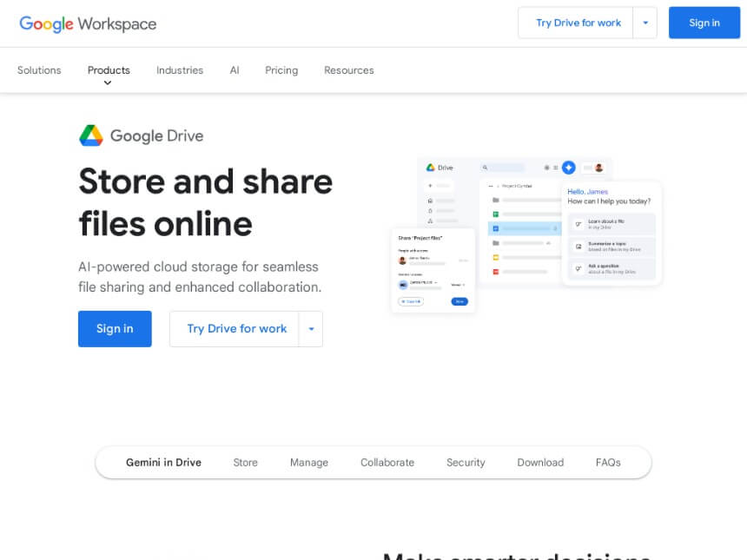
Task: Expand the arrow next to the hero Try Drive for work
Action: tap(310, 329)
